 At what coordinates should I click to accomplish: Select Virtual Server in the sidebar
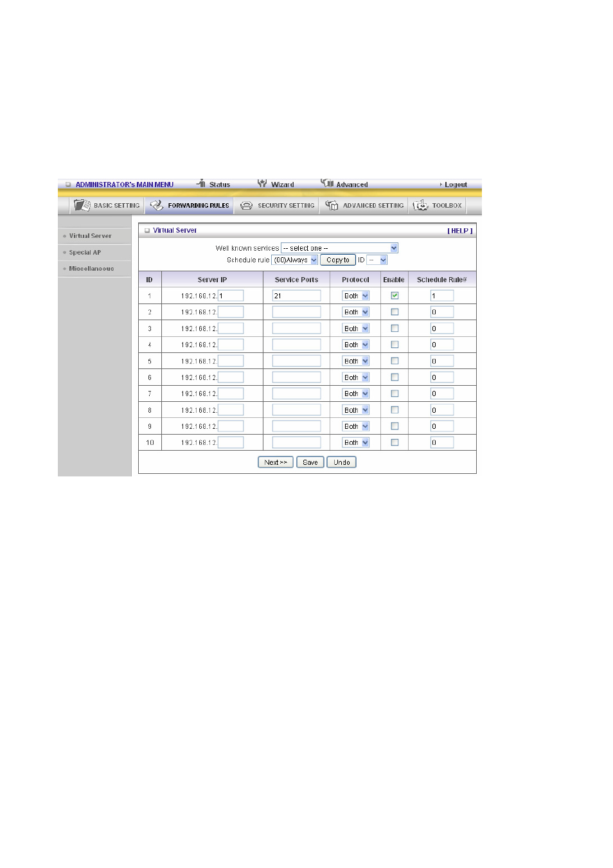point(90,236)
